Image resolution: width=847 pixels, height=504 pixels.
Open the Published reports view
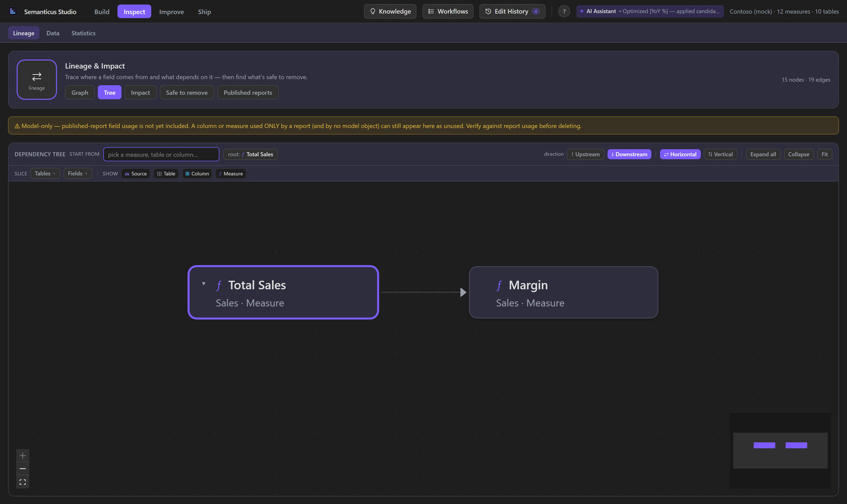248,92
